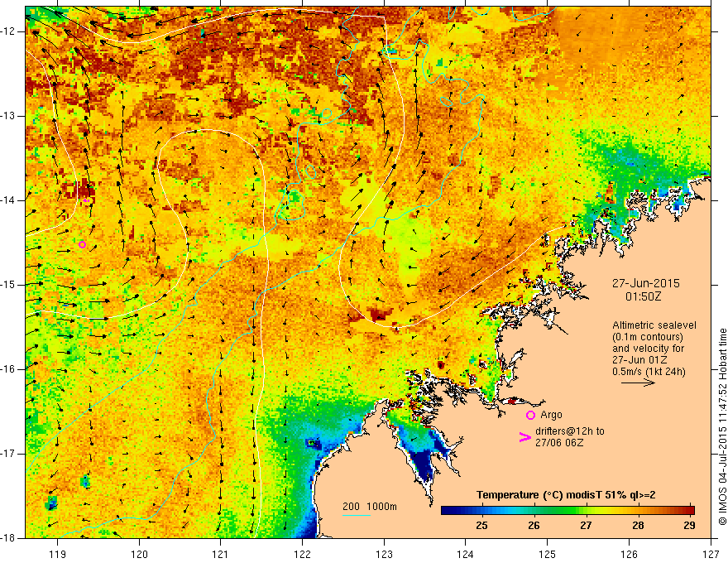The width and height of the screenshot is (728, 563).
Task: Click the 'and velocity for' text
Action: pos(648,349)
